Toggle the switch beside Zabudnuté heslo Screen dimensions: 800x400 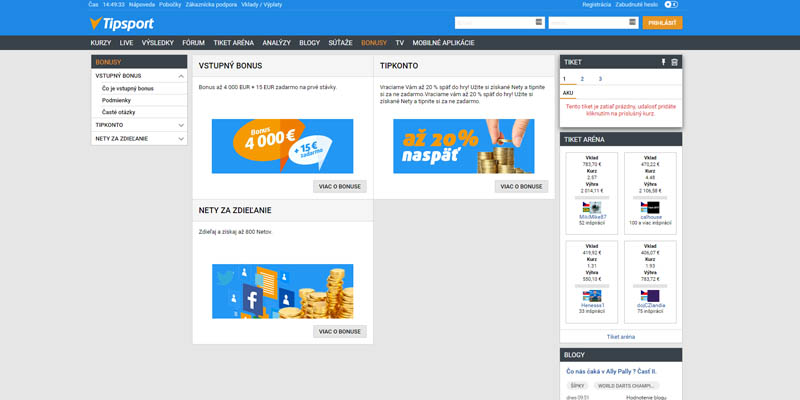(671, 5)
